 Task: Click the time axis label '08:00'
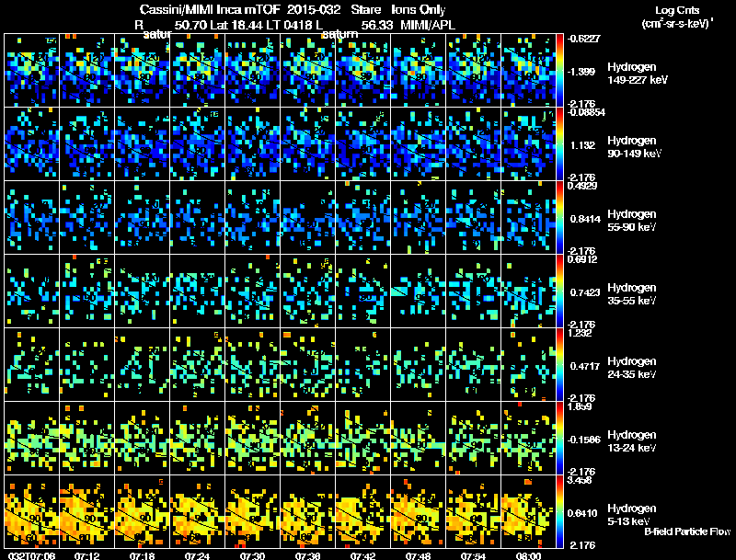tap(528, 555)
